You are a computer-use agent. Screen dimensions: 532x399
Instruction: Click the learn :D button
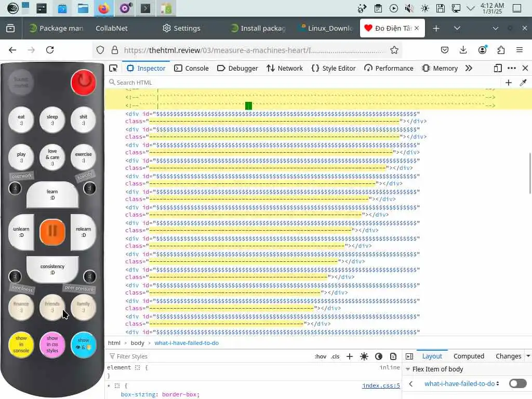(x=52, y=195)
